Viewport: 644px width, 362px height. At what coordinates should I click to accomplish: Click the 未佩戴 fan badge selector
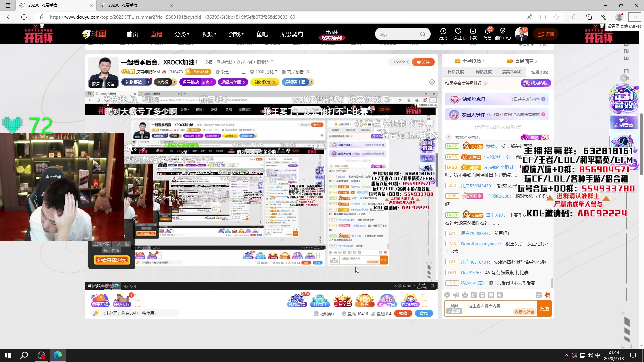point(454,309)
